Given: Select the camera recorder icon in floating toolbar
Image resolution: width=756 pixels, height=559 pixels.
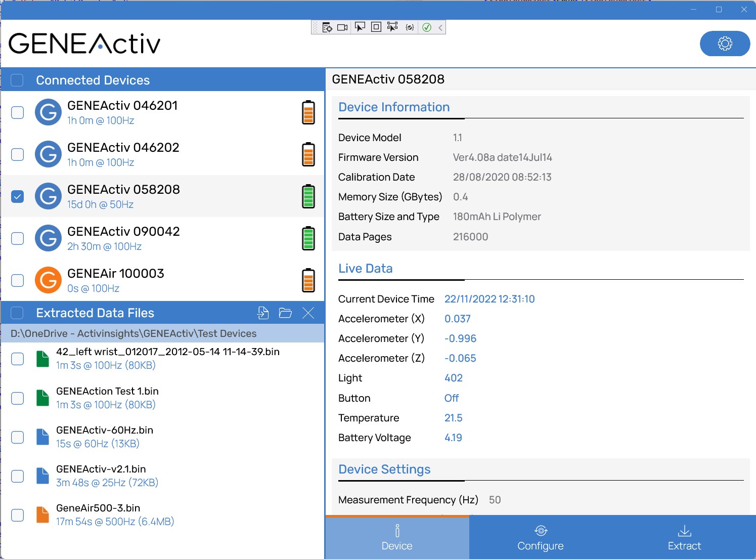Looking at the screenshot, I should [x=342, y=27].
